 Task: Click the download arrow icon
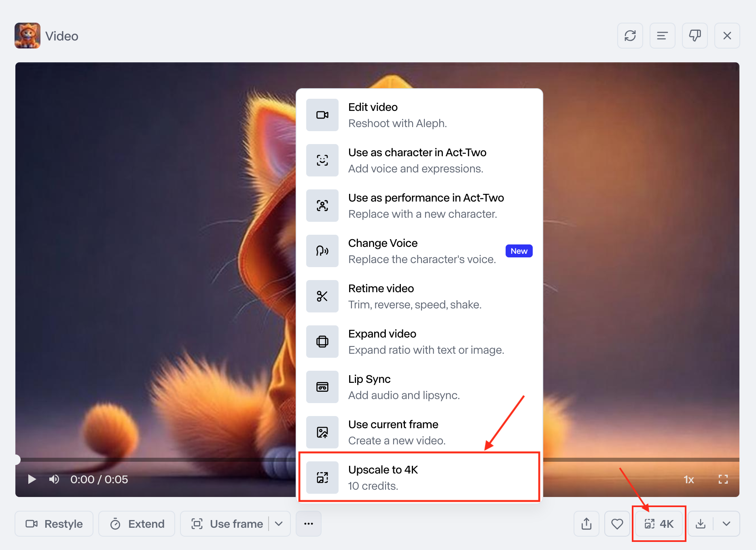[x=701, y=524]
